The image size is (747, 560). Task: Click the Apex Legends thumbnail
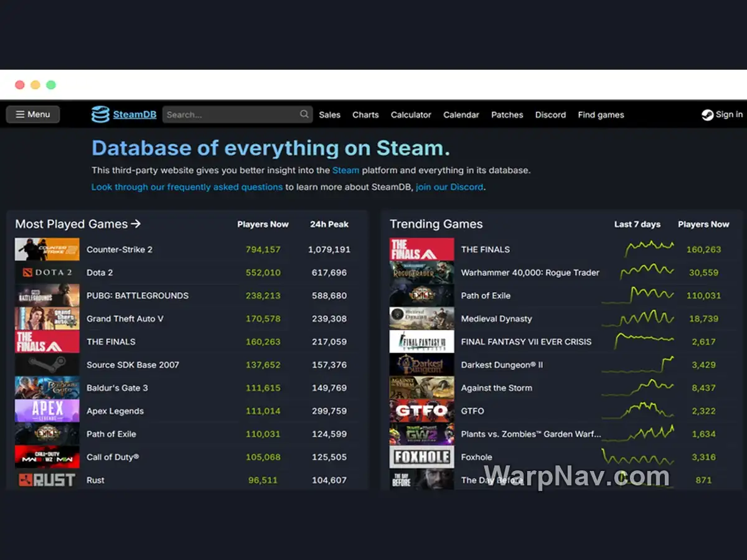[47, 411]
